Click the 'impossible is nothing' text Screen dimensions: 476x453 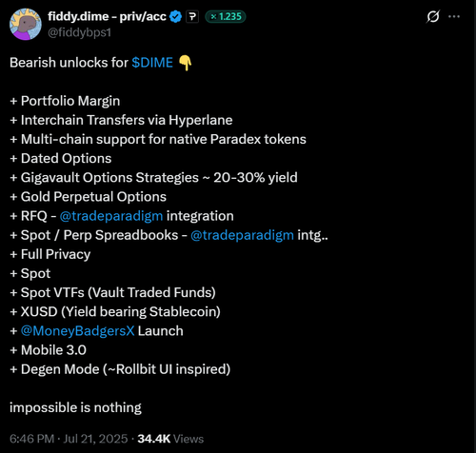click(x=75, y=407)
